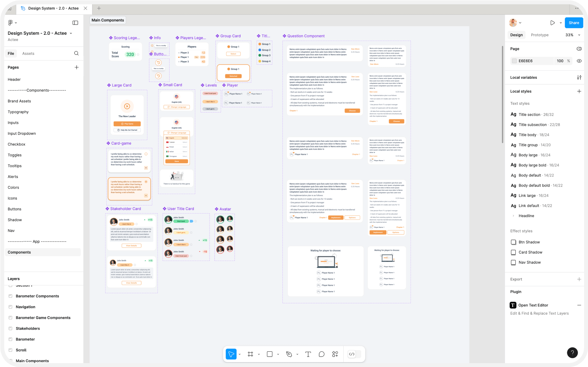Expand Move tool options chevron
588x367 pixels.
tap(240, 354)
